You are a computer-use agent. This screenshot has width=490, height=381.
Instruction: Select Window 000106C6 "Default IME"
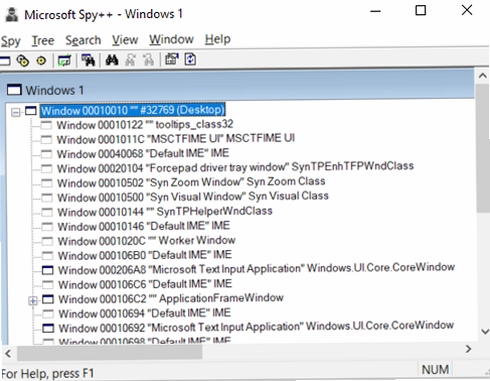point(145,284)
